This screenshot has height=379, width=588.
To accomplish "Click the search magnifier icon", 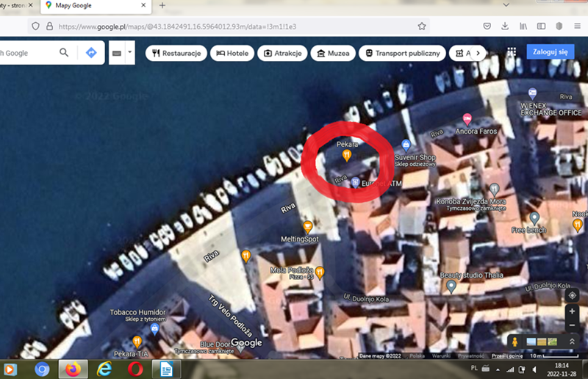I will (64, 53).
